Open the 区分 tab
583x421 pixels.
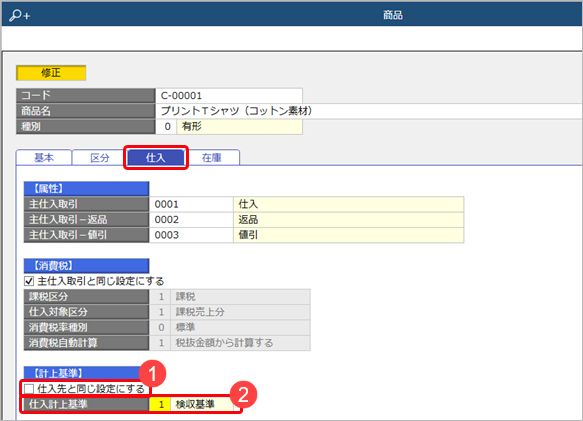100,158
